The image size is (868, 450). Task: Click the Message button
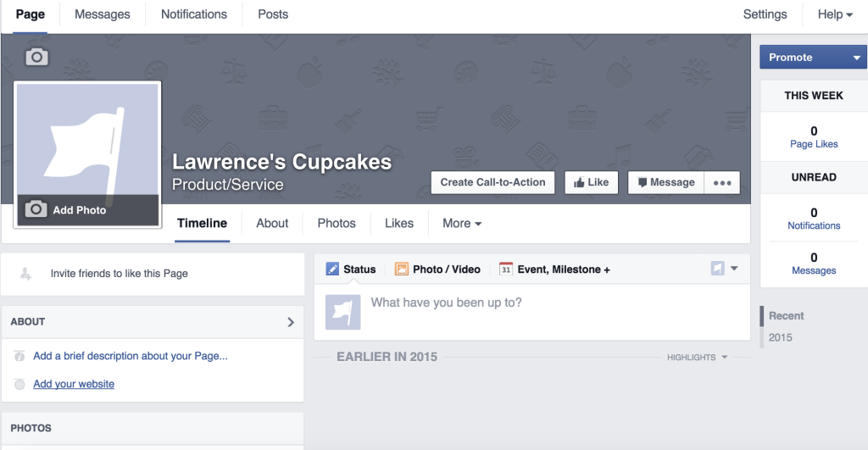pos(666,183)
